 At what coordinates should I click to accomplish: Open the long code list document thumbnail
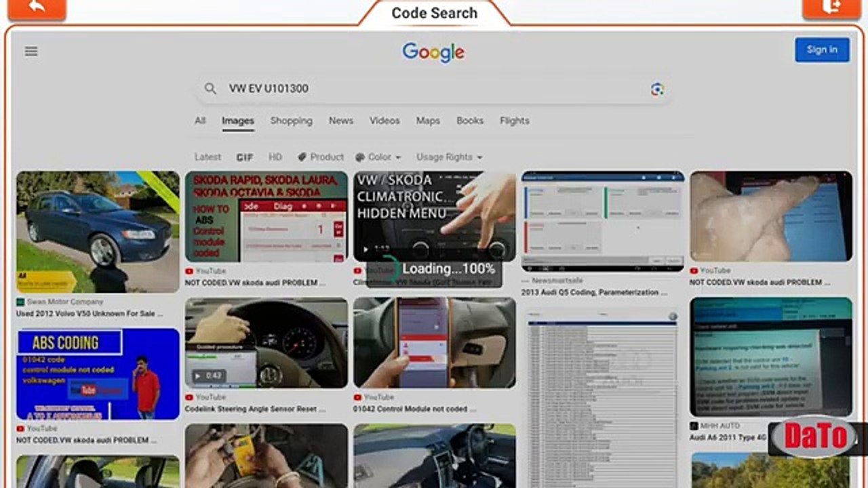point(603,398)
